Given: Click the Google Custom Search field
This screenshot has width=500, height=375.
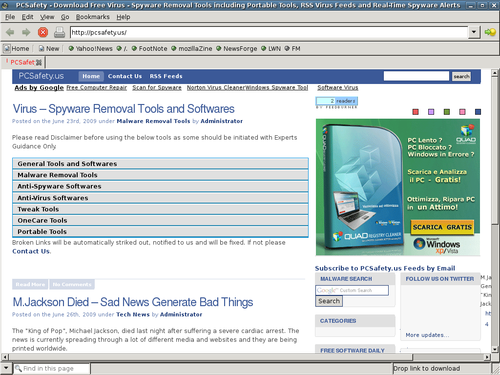Looking at the screenshot, I should pos(352,290).
